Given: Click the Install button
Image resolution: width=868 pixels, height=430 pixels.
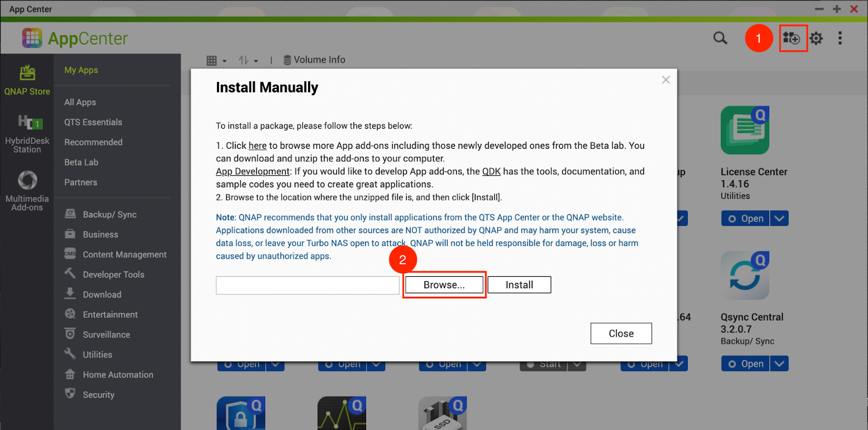Looking at the screenshot, I should 519,285.
